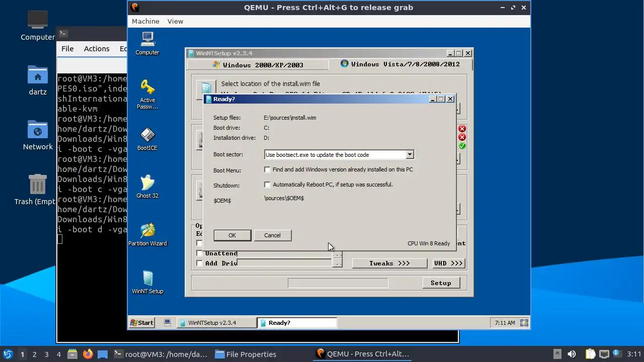Open file manager launcher in host panel
This screenshot has width=644, height=362.
(x=72, y=354)
